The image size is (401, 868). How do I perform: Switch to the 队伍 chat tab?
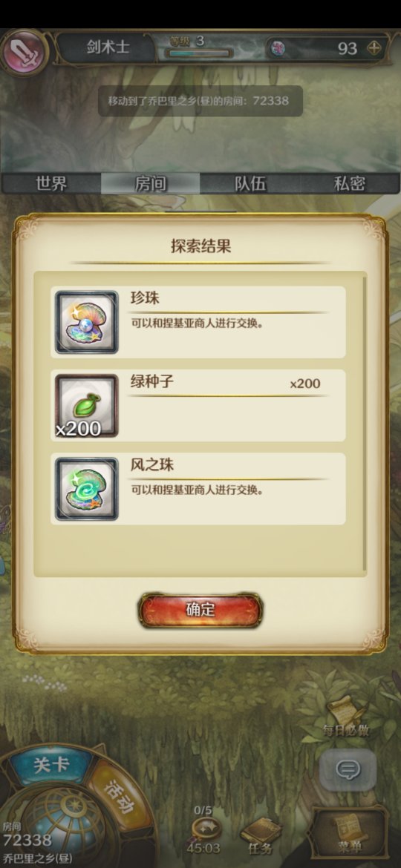tap(250, 184)
